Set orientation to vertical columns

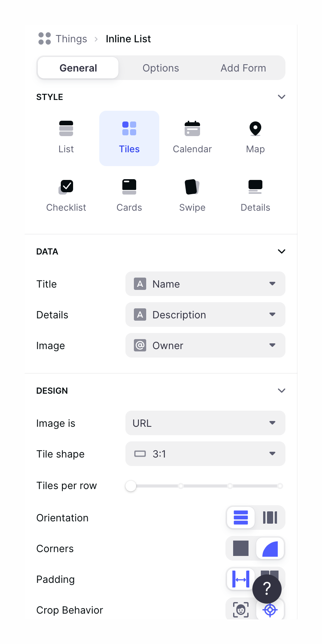tap(270, 518)
